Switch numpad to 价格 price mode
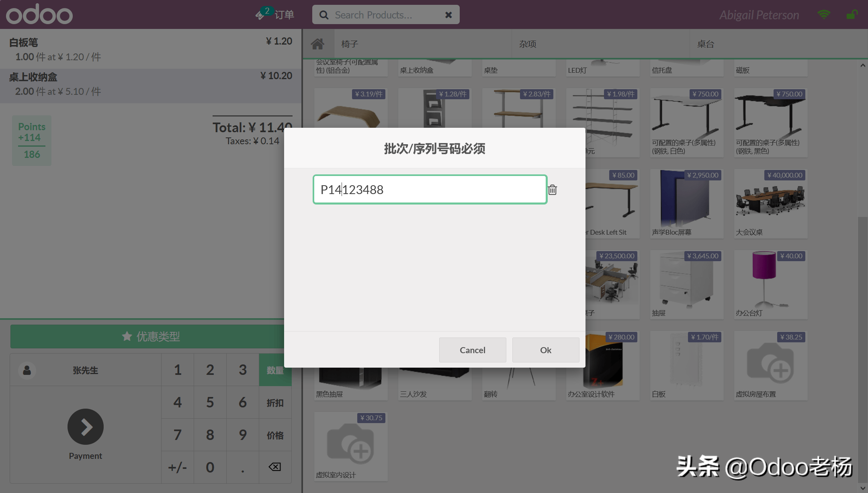The width and height of the screenshot is (868, 493). pyautogui.click(x=275, y=435)
